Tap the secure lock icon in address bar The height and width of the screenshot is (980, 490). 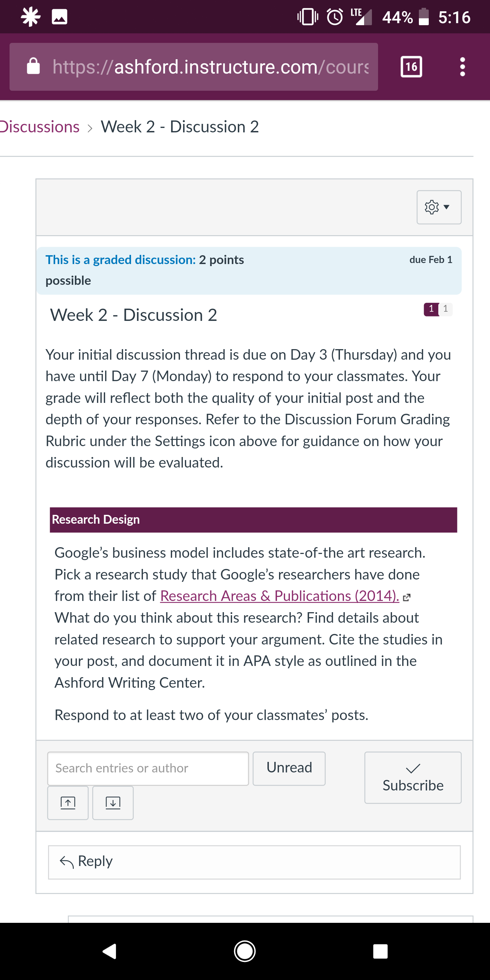pyautogui.click(x=33, y=66)
